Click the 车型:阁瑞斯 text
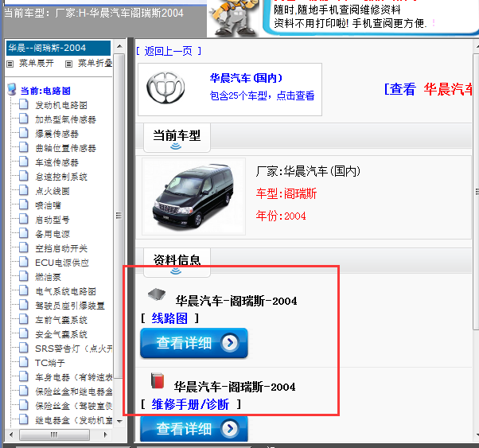 coord(286,193)
